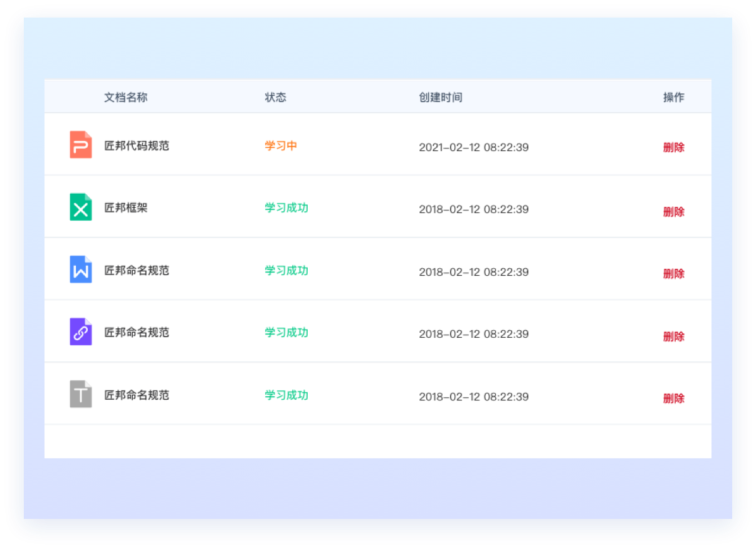Remove the gray text file via 删除
756x549 pixels.
pyautogui.click(x=673, y=399)
